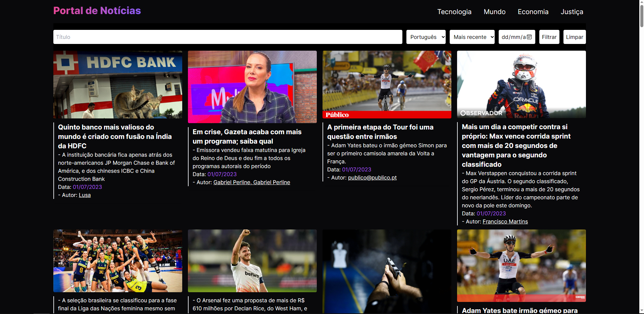This screenshot has height=314, width=644.
Task: Click the date 01/07/2023 on Tour article
Action: (356, 169)
